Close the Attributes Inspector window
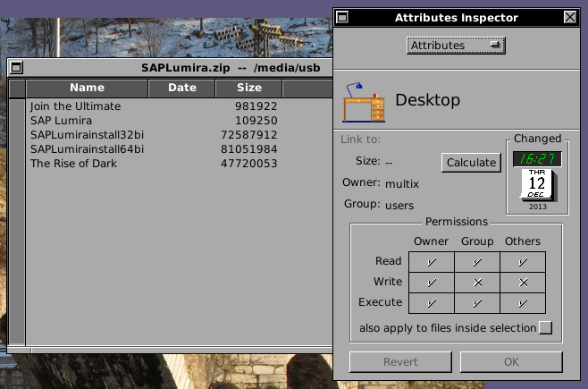 (570, 17)
